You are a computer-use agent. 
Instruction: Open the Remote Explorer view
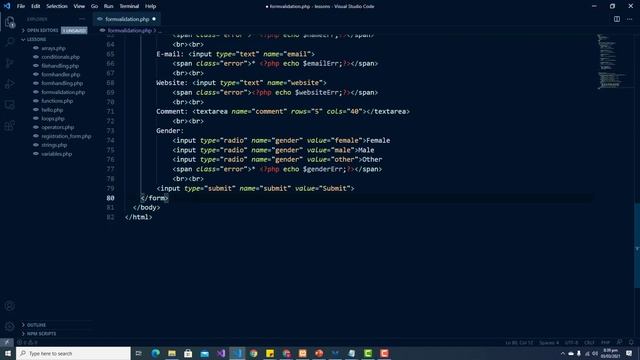(10, 105)
